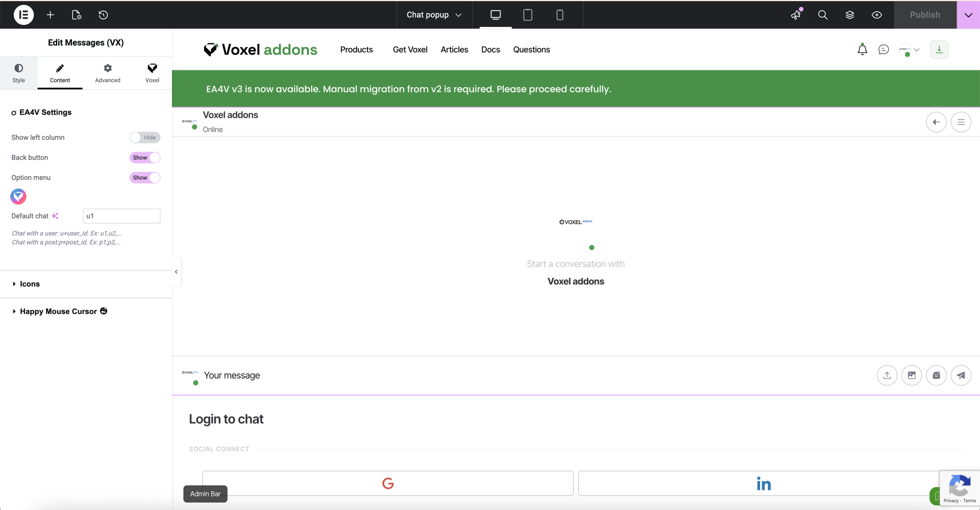
Task: Toggle the Option menu switch
Action: pyautogui.click(x=145, y=178)
